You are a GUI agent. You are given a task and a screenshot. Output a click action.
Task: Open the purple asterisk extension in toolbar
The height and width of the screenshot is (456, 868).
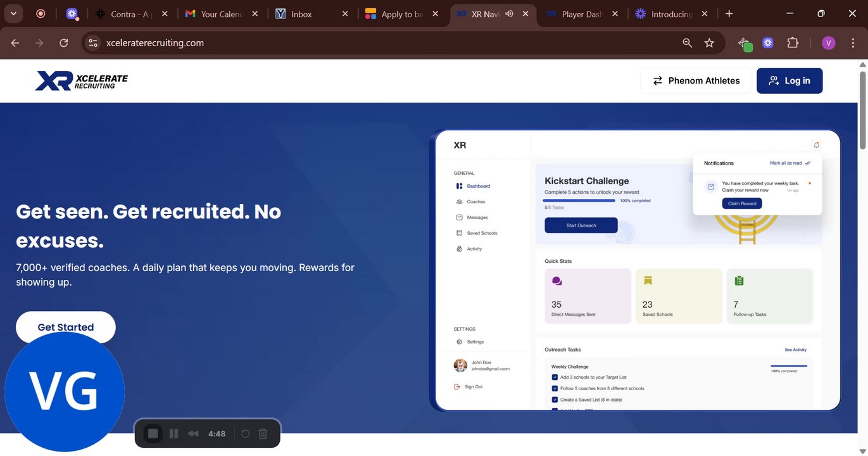[x=768, y=42]
